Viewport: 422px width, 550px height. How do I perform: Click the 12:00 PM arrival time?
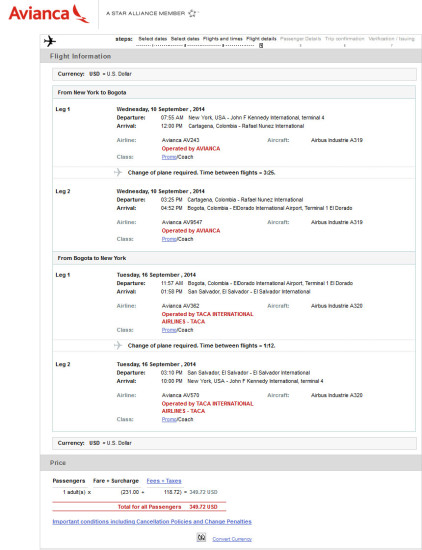tap(172, 126)
